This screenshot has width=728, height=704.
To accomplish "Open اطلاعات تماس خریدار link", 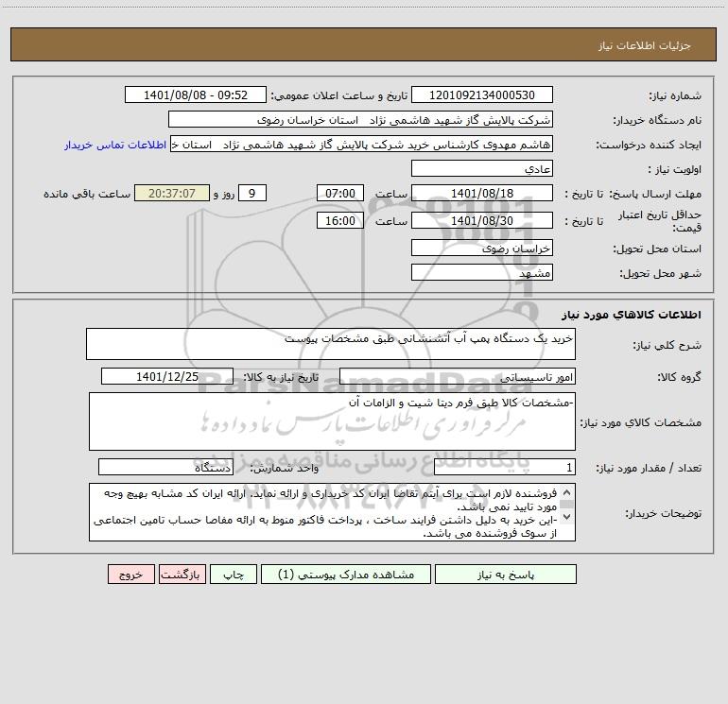I will 115,145.
